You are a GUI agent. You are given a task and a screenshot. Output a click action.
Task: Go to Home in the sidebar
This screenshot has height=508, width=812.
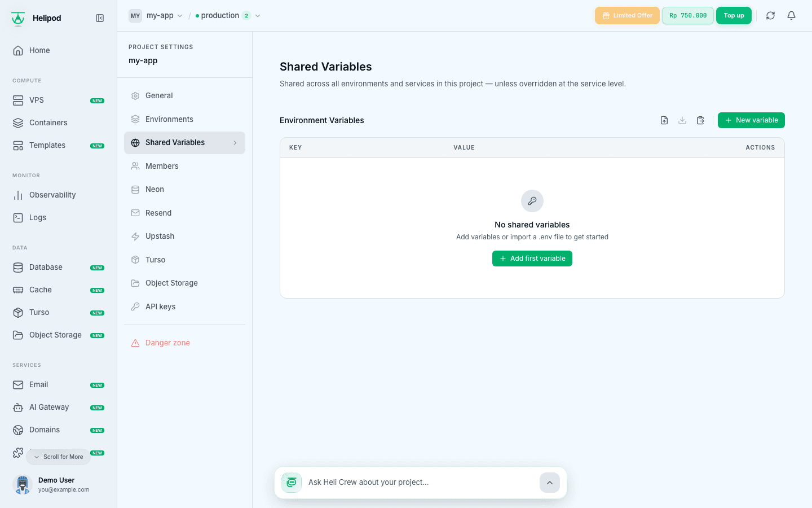click(x=59, y=50)
